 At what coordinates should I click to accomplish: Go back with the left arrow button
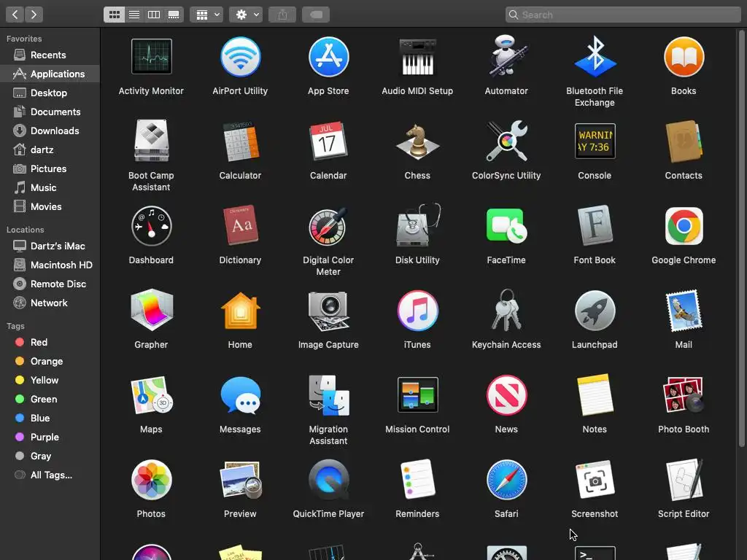pos(15,15)
